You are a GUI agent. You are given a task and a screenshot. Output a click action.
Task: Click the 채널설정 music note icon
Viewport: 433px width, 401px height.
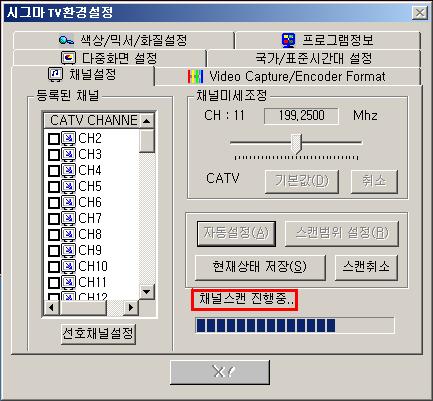tap(55, 74)
